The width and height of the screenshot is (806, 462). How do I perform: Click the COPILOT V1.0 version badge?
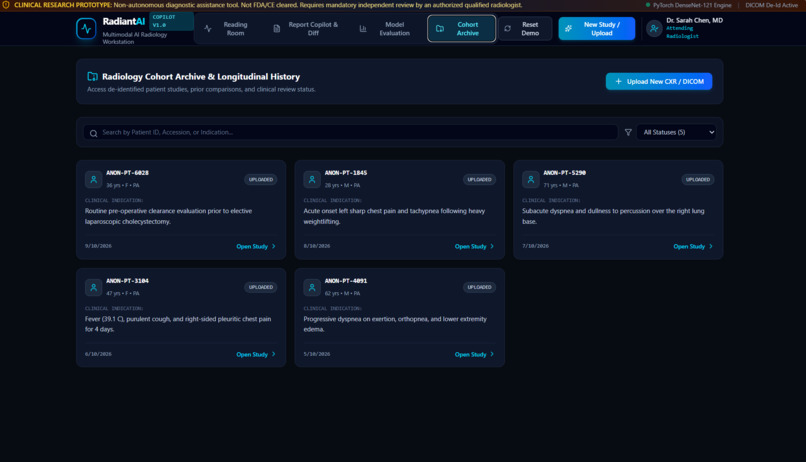171,21
